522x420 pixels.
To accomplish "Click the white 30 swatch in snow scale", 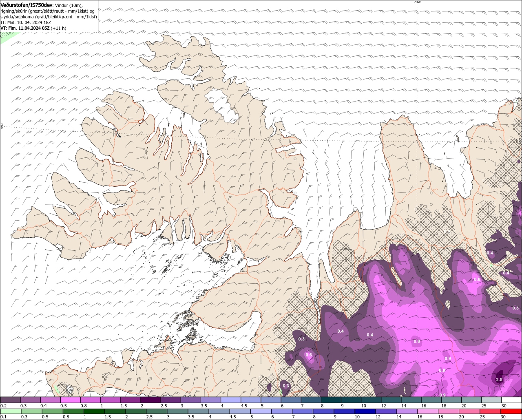I will click(x=512, y=400).
